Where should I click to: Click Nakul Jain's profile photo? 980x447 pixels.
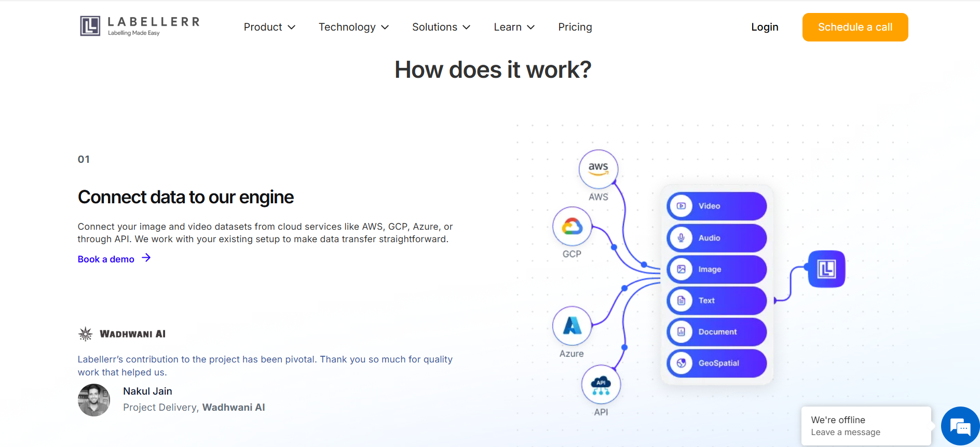pyautogui.click(x=94, y=400)
